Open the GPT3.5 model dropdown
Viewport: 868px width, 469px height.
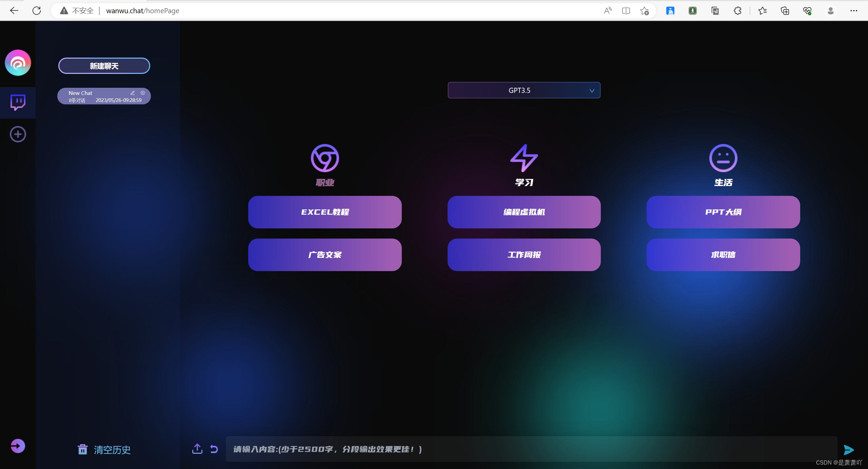point(524,90)
